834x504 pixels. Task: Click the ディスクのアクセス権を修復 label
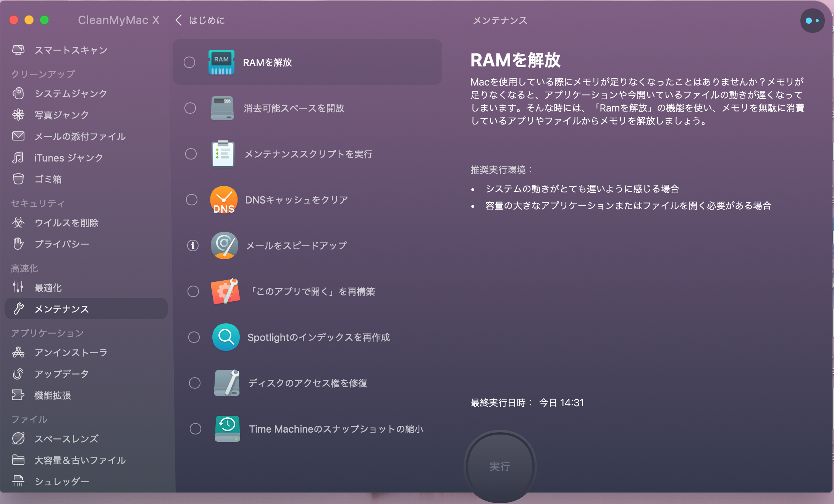point(308,383)
